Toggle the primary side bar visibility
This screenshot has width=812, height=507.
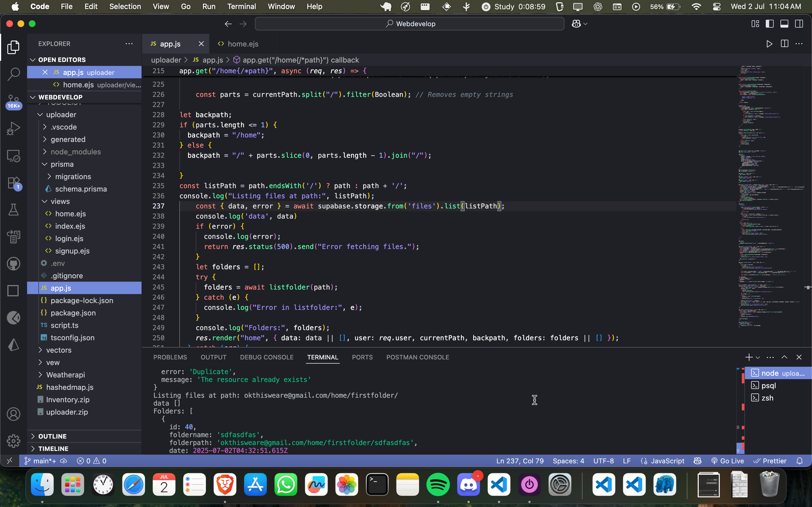[x=770, y=24]
